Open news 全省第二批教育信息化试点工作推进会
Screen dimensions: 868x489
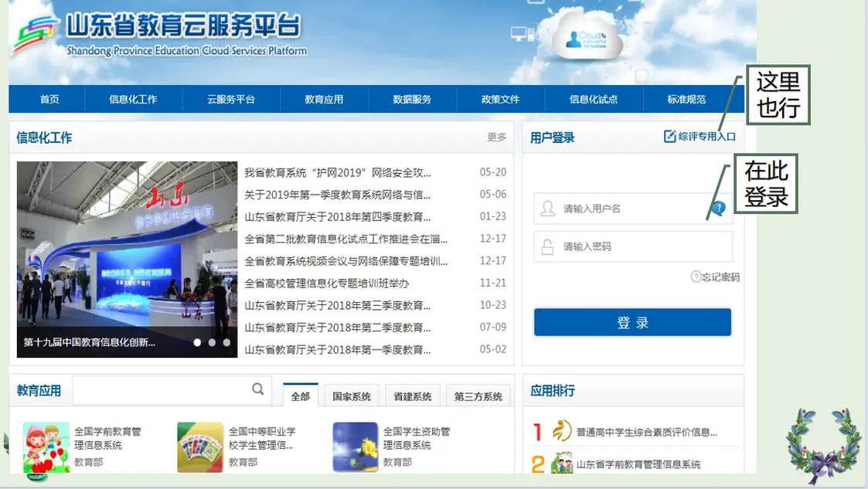[346, 239]
